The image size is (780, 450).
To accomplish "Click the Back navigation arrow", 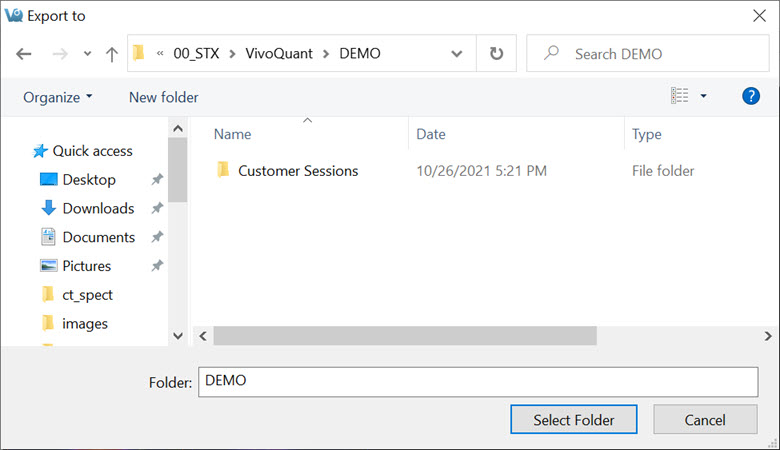I will (x=23, y=54).
